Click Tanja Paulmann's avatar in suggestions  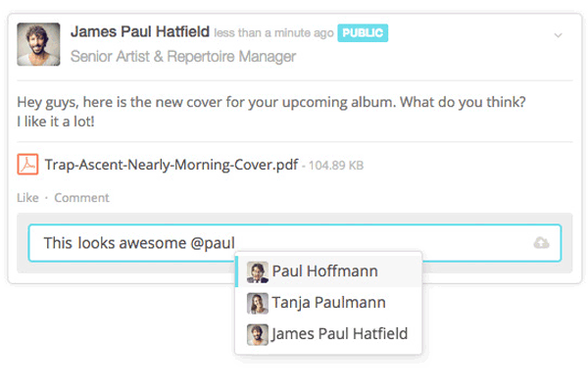click(258, 303)
